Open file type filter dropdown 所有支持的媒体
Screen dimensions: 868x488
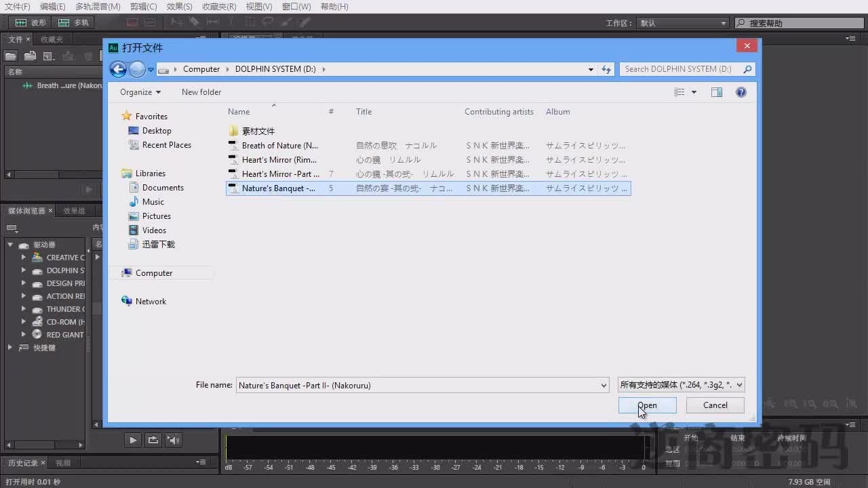coord(682,385)
